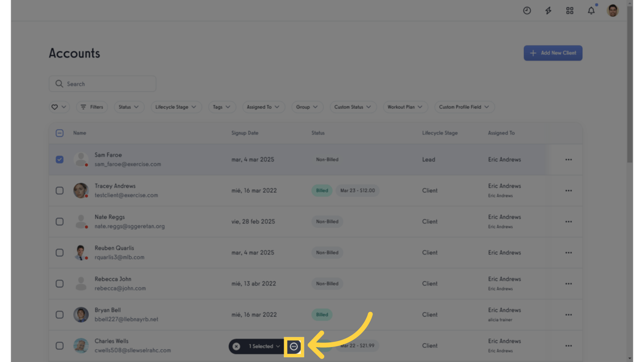The width and height of the screenshot is (644, 362).
Task: Check the checkbox for Nate Reggs
Action: [59, 222]
